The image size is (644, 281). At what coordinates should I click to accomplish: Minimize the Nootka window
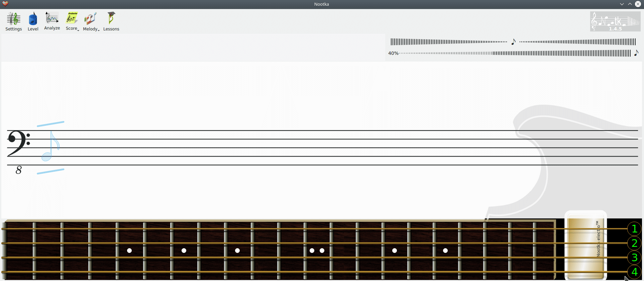tap(622, 4)
